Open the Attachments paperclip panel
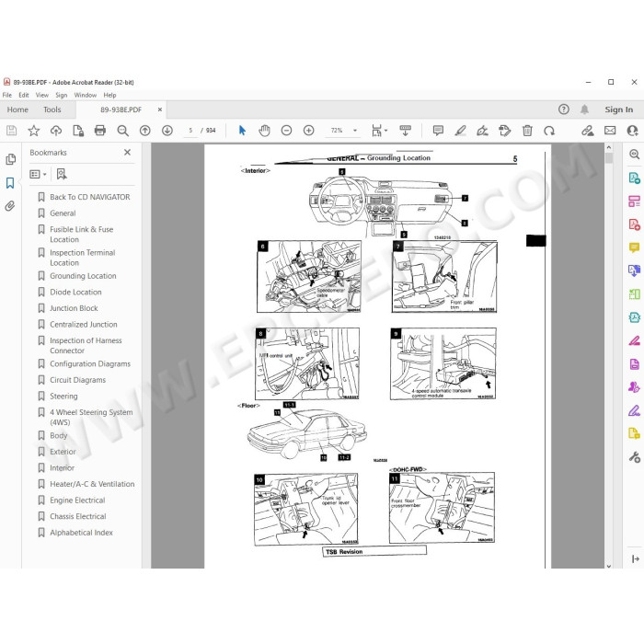The width and height of the screenshot is (644, 644). click(10, 206)
